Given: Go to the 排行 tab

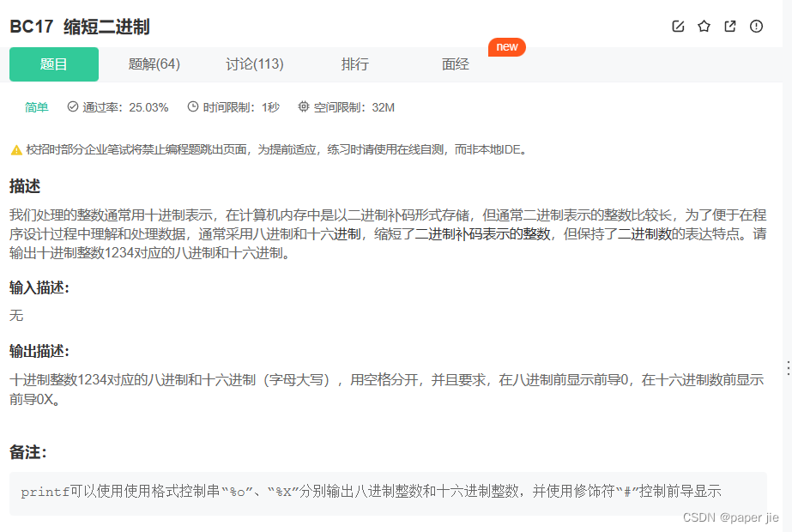Looking at the screenshot, I should pos(354,64).
